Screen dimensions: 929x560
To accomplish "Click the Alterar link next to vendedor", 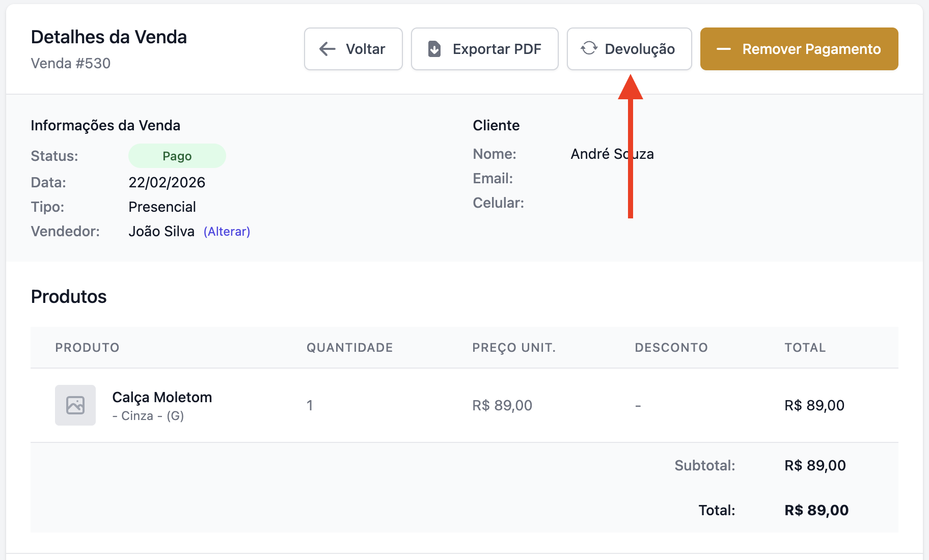I will point(227,232).
